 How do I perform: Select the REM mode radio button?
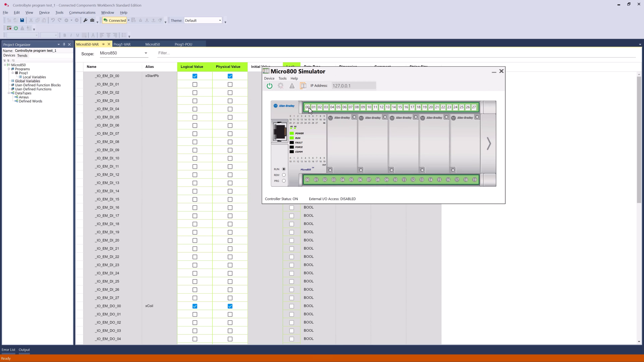pos(284,175)
